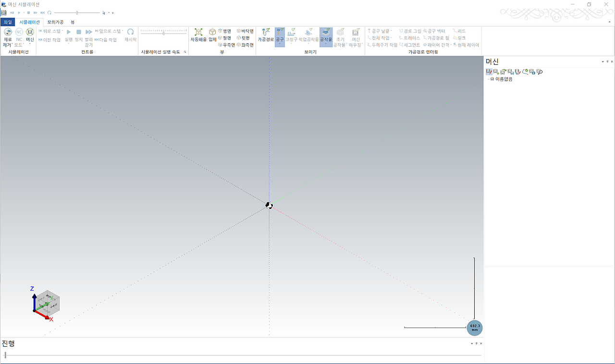
Task: Click machine panel info icon
Action: pos(532,72)
